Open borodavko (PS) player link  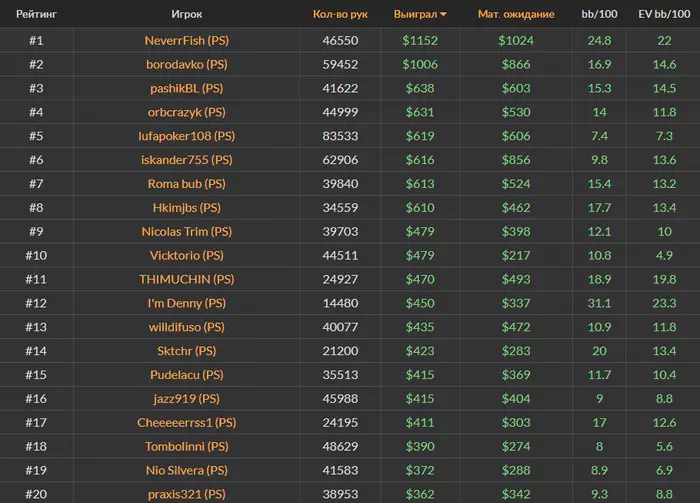186,64
